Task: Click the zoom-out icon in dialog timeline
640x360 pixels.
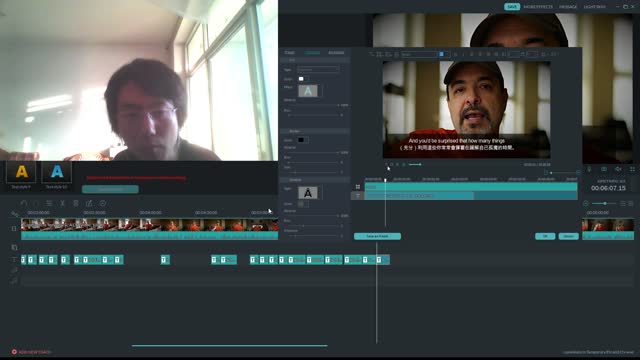Action: [x=546, y=173]
